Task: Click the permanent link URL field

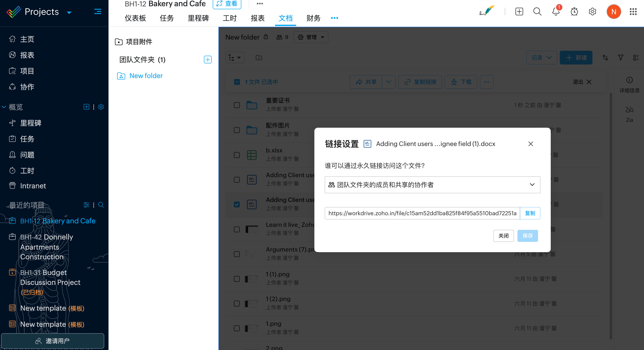Action: (x=422, y=213)
